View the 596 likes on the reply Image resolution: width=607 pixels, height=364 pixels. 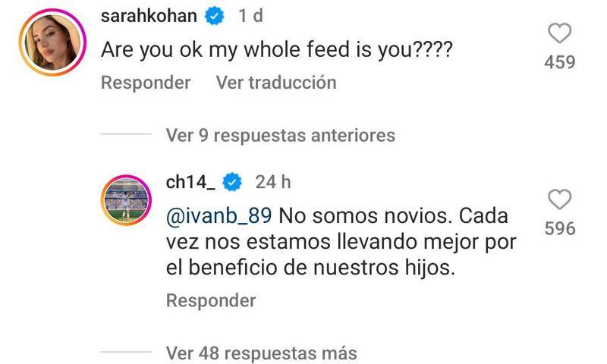(560, 228)
